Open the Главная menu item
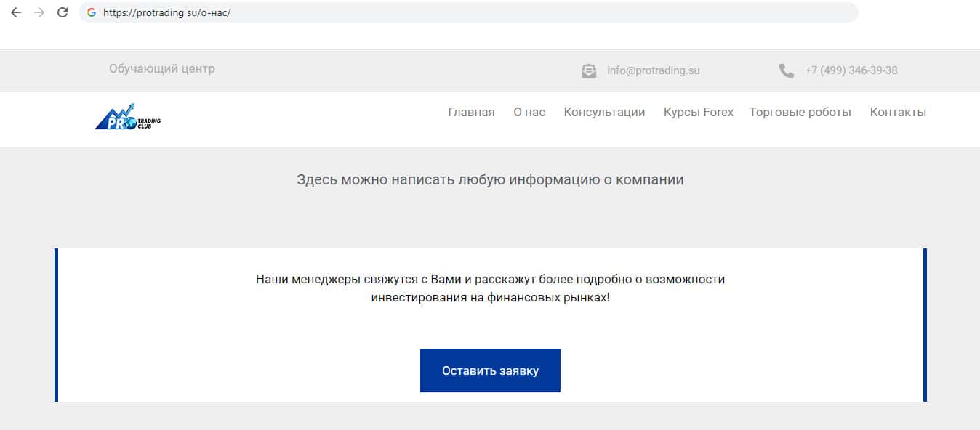This screenshot has height=430, width=980. click(471, 113)
